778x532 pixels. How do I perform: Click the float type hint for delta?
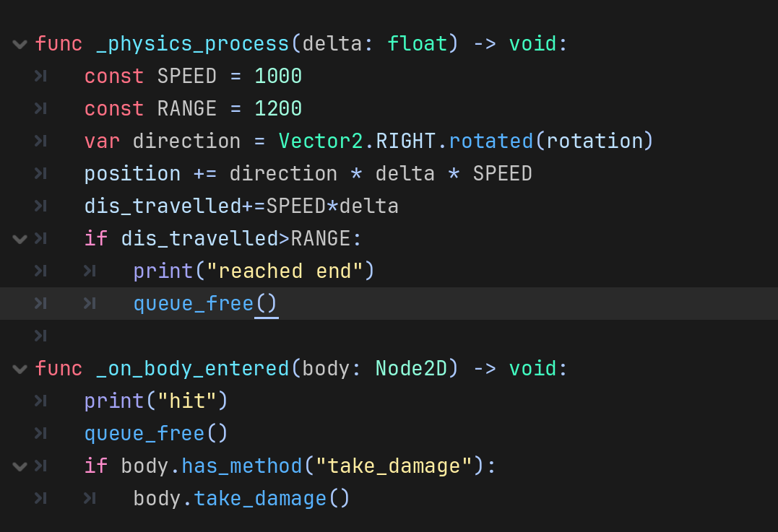tap(418, 44)
